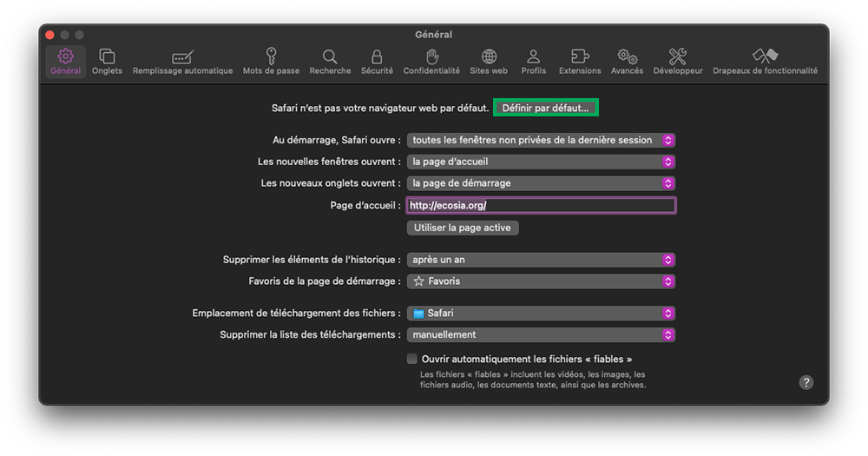This screenshot has width=868, height=456.
Task: Click the Page d'accueil URL field
Action: point(541,206)
